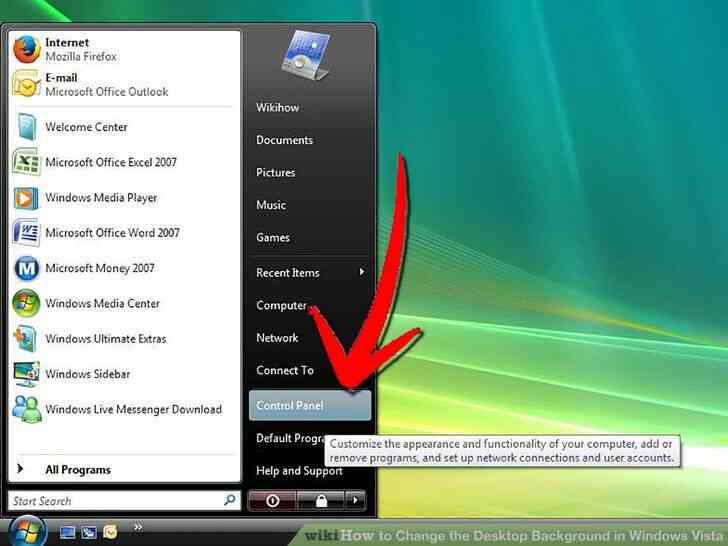Viewport: 728px width, 546px height.
Task: Click the lock computer button
Action: (321, 500)
